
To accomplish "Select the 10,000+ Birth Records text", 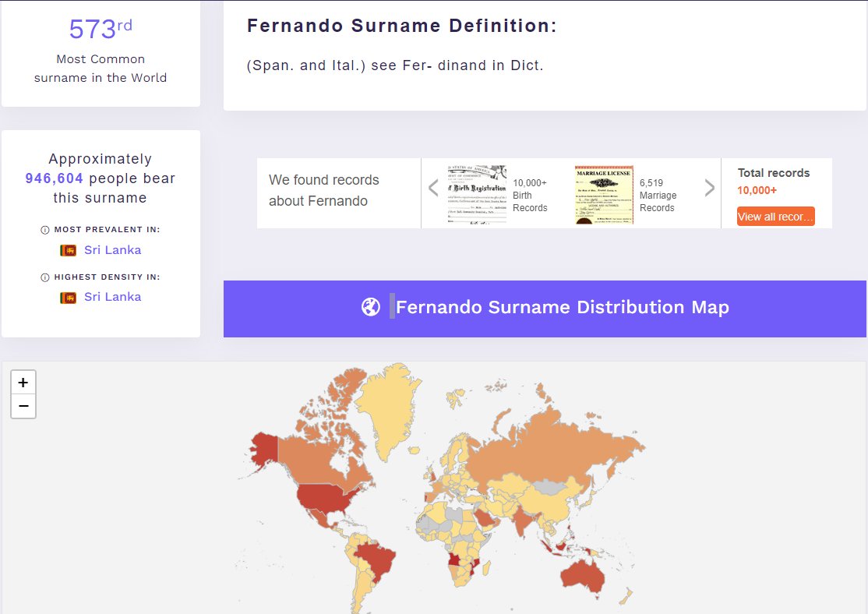I will 530,196.
